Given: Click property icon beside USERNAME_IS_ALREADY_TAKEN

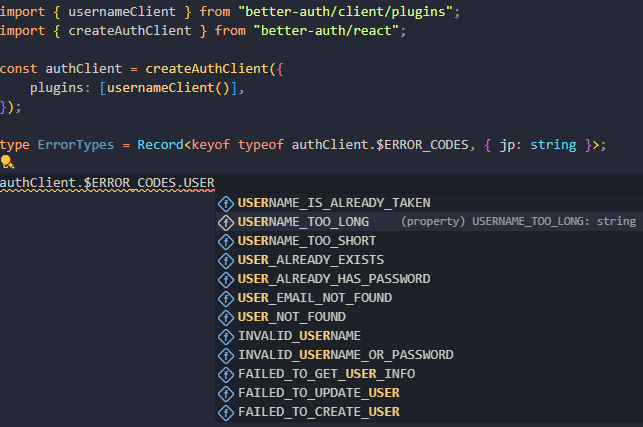Looking at the screenshot, I should pos(226,203).
